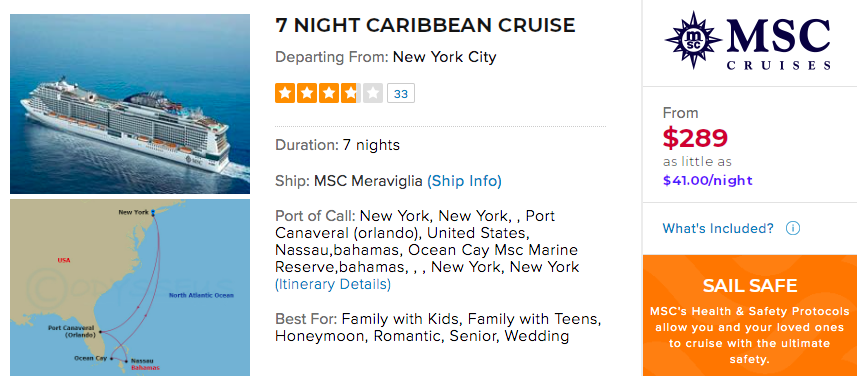Click the info icon beside What's Included
Image resolution: width=857 pixels, height=376 pixels.
[793, 228]
